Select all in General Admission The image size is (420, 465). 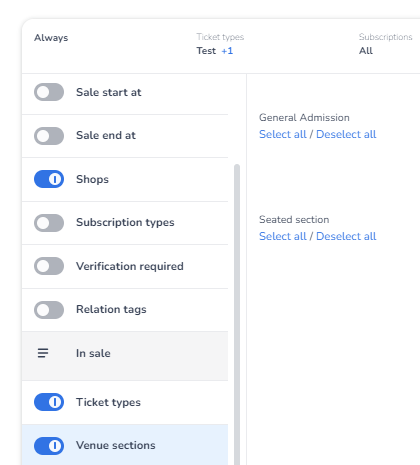click(283, 134)
